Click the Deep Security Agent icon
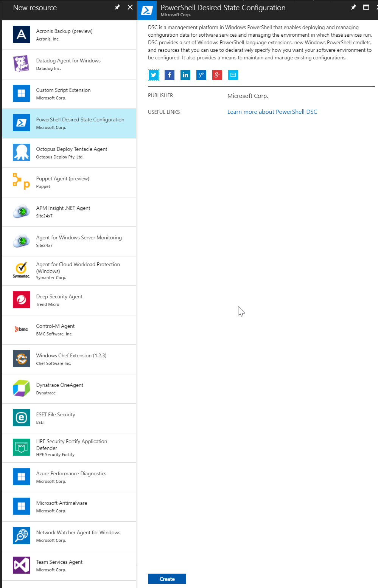The image size is (378, 588). [x=21, y=300]
